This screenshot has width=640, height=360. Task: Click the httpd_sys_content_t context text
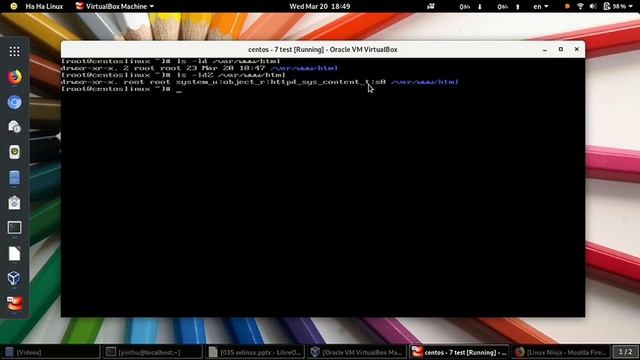click(x=319, y=82)
